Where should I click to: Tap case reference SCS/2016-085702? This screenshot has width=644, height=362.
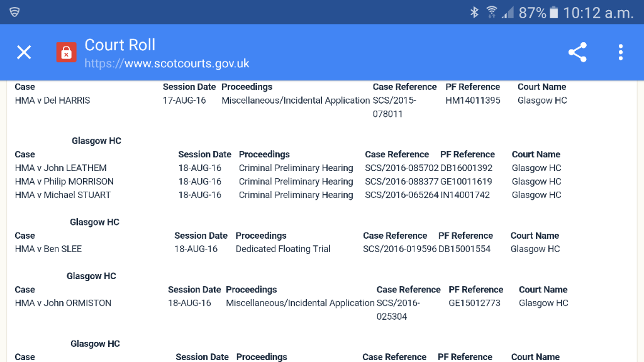coord(401,168)
